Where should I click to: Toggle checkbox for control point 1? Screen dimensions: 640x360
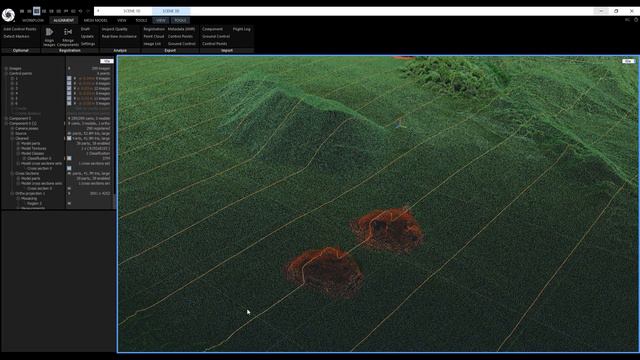tap(69, 78)
